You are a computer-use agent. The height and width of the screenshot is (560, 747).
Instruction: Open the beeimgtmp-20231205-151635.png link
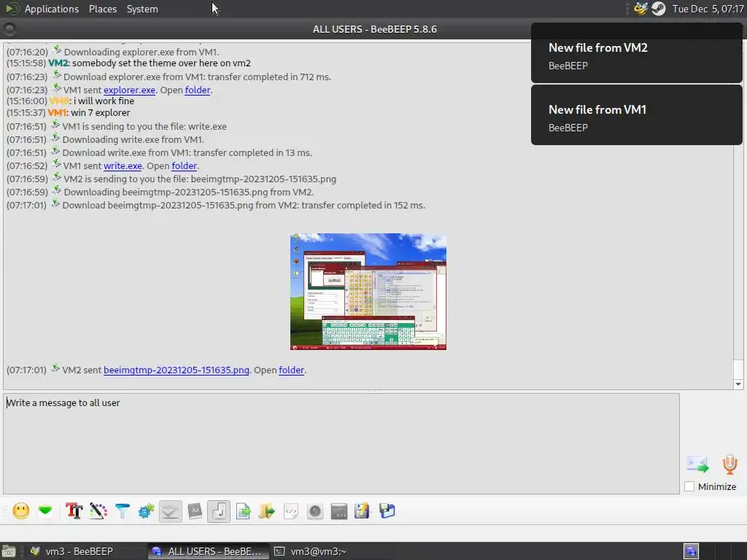pyautogui.click(x=177, y=370)
